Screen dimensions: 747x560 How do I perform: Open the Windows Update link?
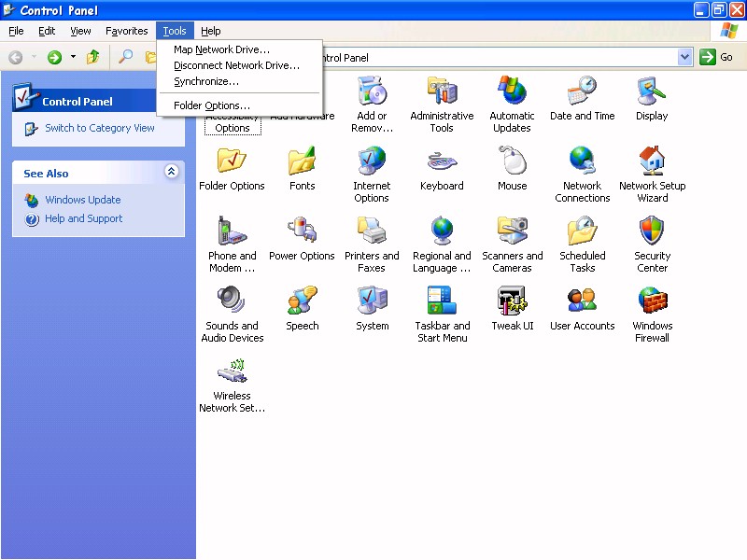tap(83, 200)
